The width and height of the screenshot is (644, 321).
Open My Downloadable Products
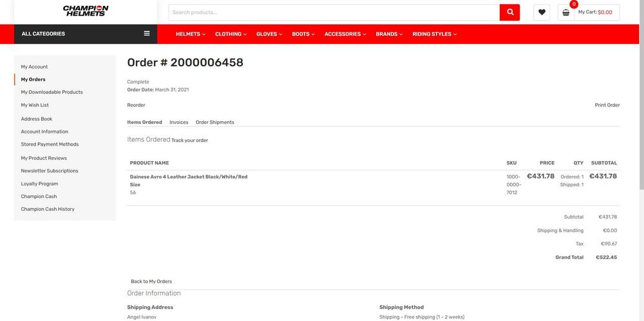[52, 92]
